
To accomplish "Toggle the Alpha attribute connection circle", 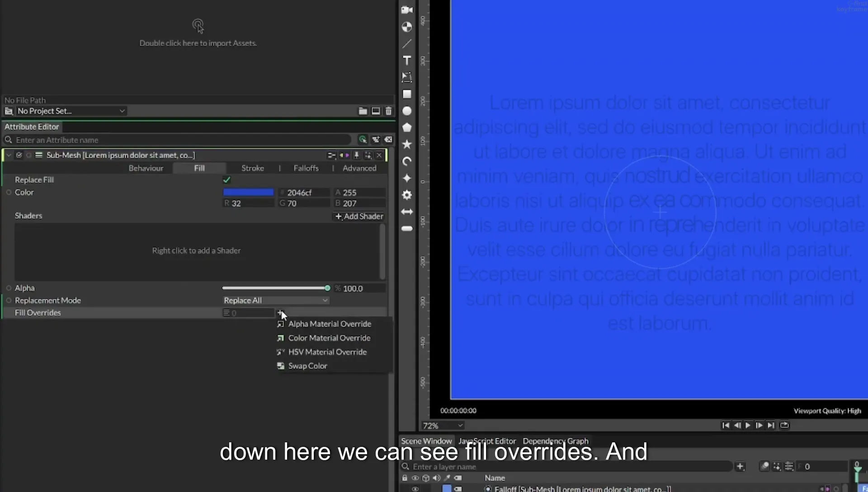I will click(x=9, y=288).
